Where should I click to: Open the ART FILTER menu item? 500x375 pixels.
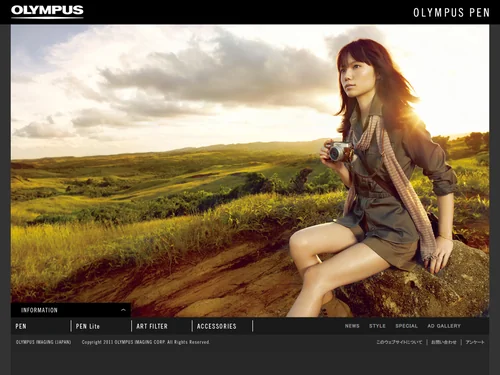click(152, 326)
